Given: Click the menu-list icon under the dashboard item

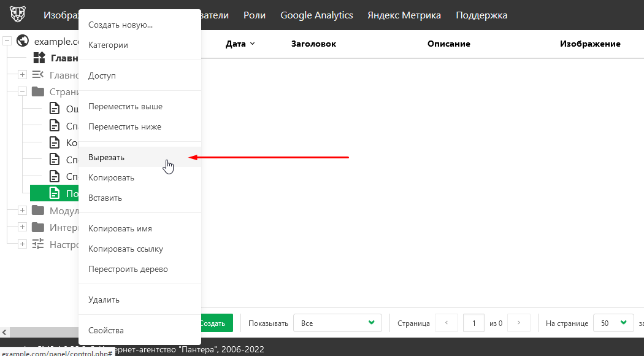Looking at the screenshot, I should click(x=38, y=75).
